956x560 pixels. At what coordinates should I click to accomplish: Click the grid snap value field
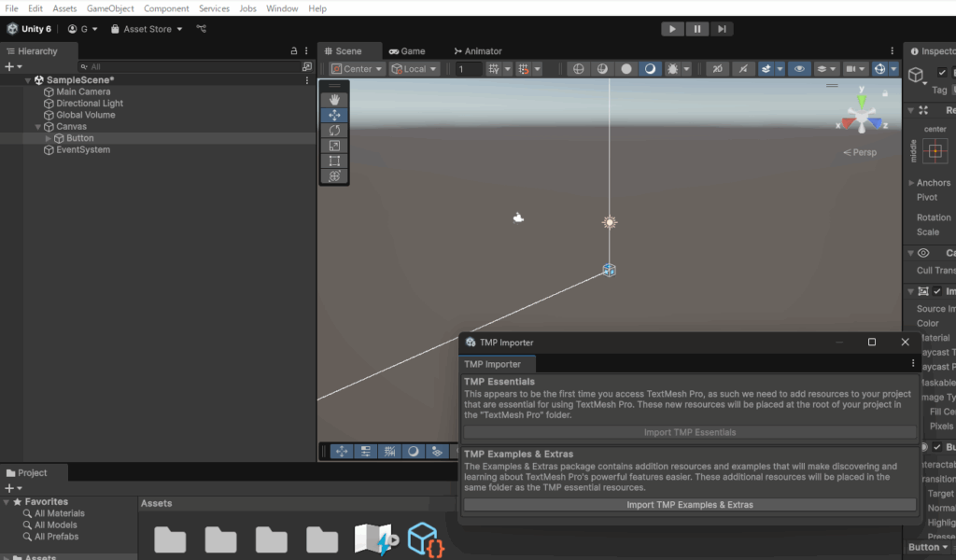pyautogui.click(x=469, y=69)
